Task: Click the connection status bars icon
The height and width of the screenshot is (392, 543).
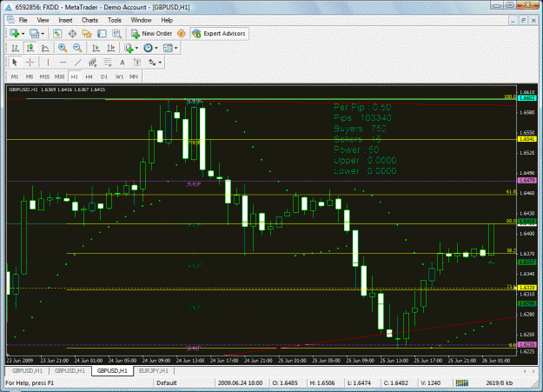Action: point(462,383)
